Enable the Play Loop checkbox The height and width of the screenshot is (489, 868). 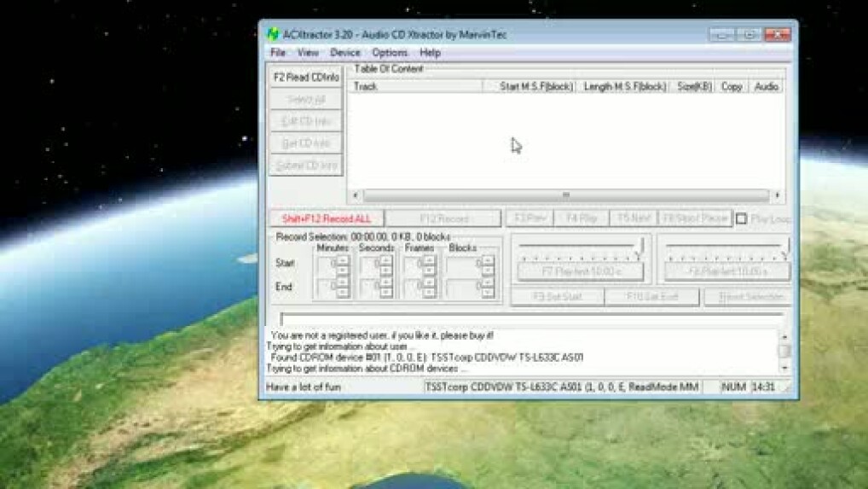(741, 219)
